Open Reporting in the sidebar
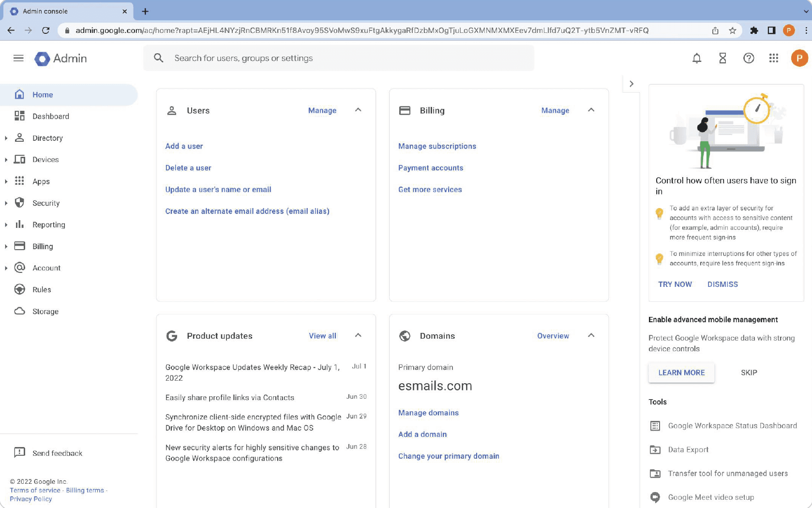This screenshot has height=508, width=812. click(x=48, y=225)
